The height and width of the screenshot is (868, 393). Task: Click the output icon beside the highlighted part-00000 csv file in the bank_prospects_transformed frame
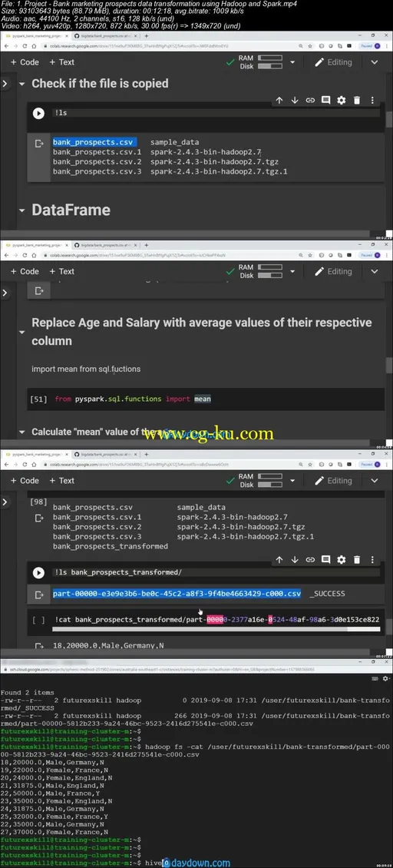pyautogui.click(x=39, y=595)
